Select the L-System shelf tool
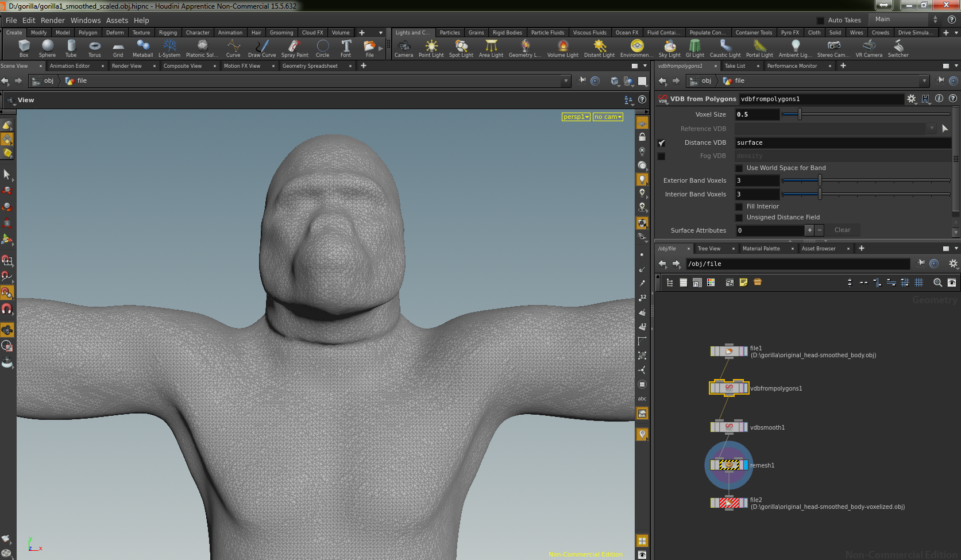The height and width of the screenshot is (560, 961). pos(169,48)
